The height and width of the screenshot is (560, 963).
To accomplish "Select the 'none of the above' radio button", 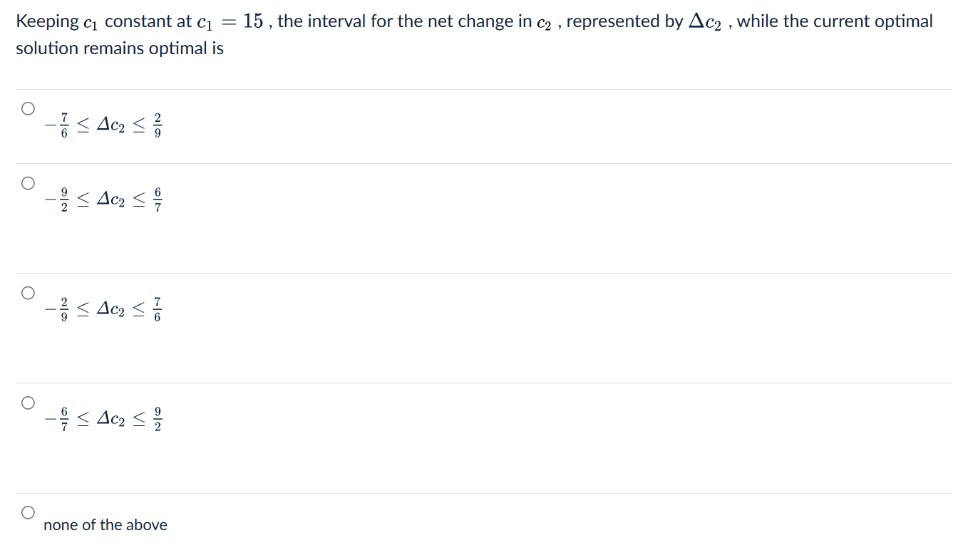I will 28,512.
